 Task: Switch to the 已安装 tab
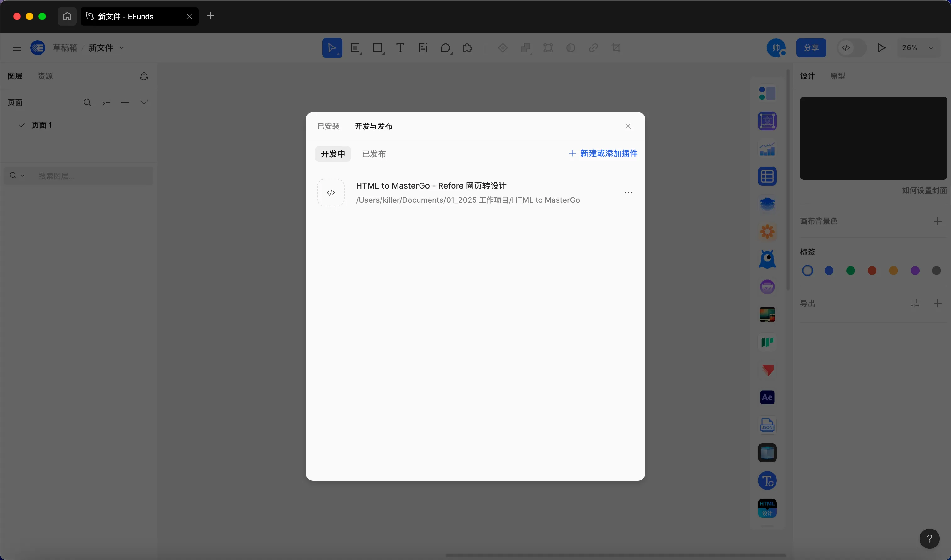pyautogui.click(x=328, y=126)
